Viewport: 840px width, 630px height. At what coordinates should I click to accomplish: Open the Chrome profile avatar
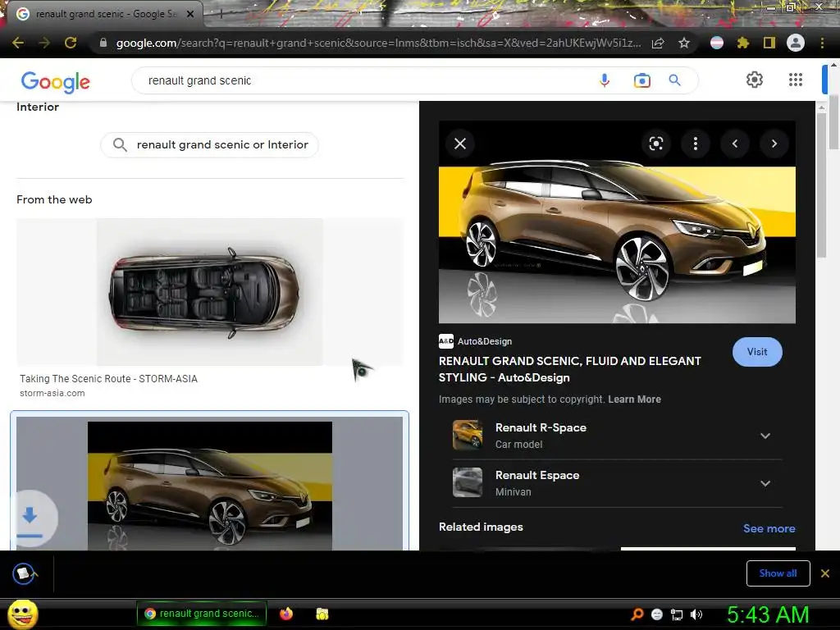796,43
